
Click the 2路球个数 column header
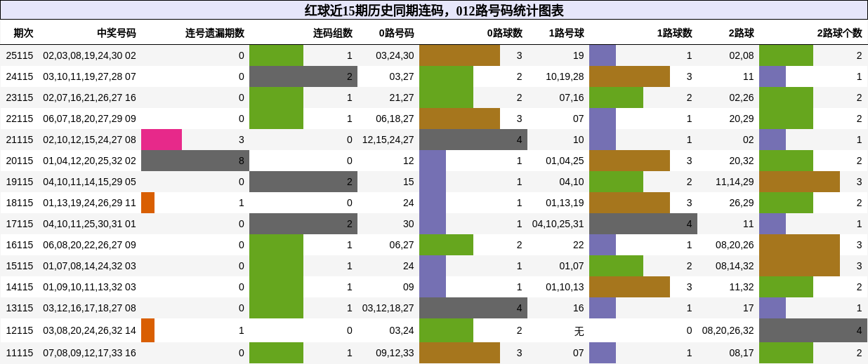840,33
